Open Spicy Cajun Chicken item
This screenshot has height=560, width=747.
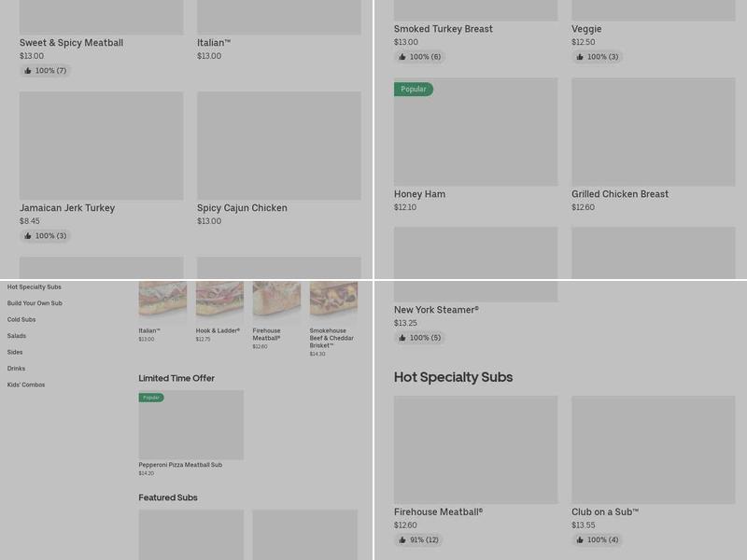point(278,146)
